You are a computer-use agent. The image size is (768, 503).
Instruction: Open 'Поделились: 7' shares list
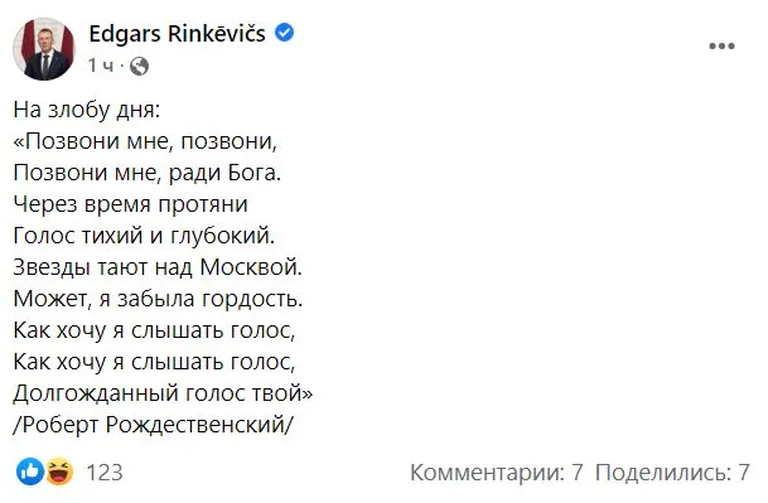pos(672,473)
